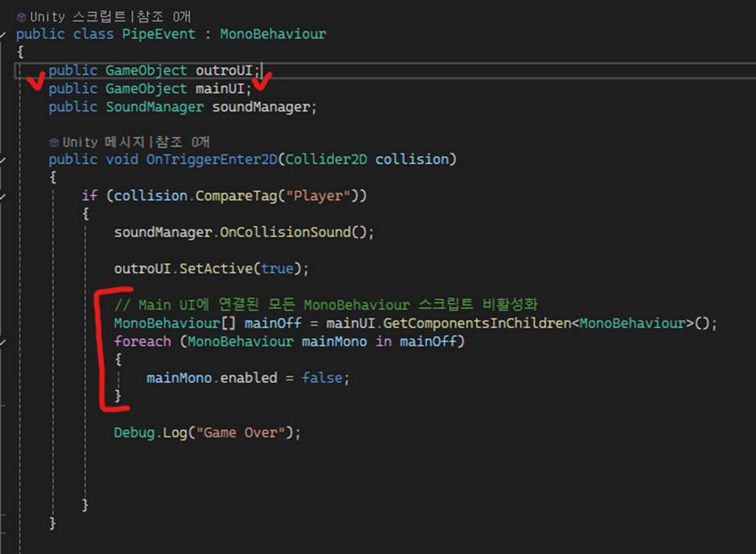The width and height of the screenshot is (756, 554).
Task: Click collision in the if condition
Action: pos(150,195)
